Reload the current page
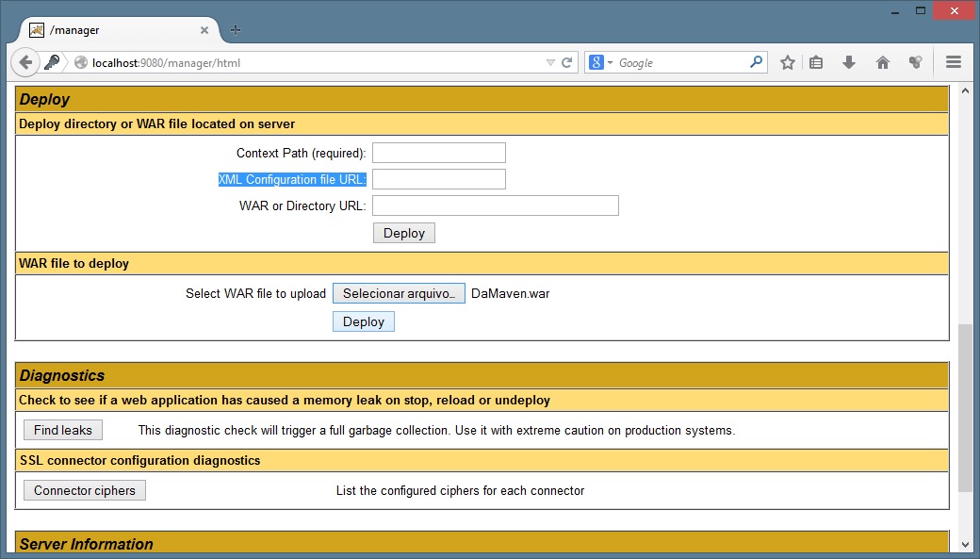The image size is (980, 559). (567, 63)
